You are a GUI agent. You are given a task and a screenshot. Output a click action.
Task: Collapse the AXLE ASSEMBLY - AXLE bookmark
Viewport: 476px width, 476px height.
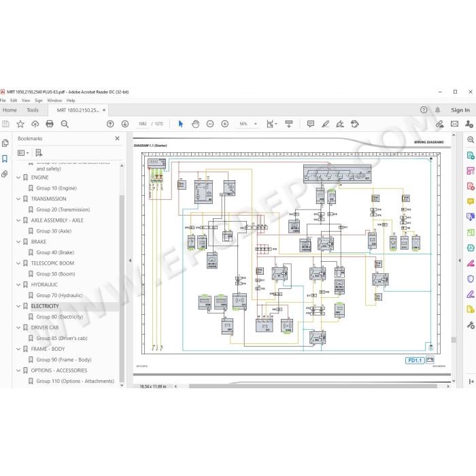[18, 220]
